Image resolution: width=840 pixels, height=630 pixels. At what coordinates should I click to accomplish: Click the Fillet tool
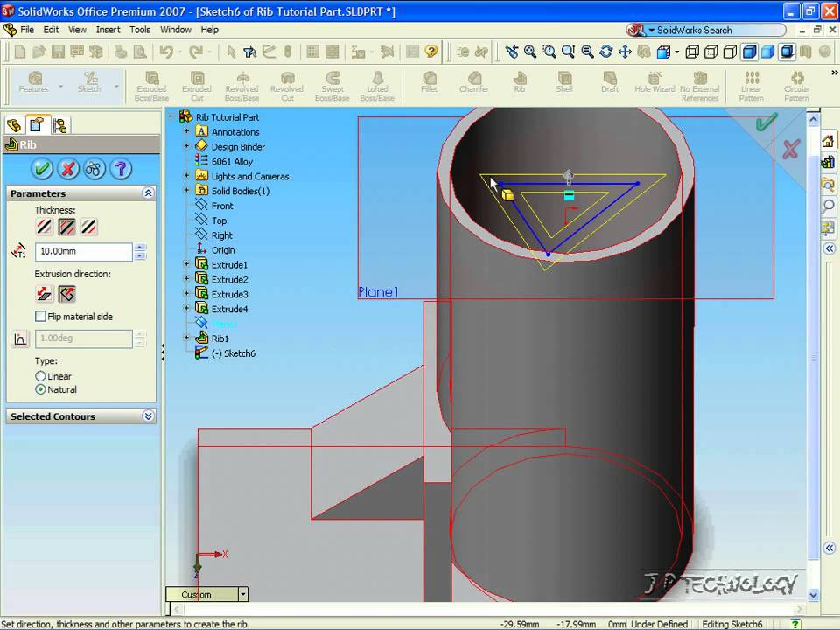[429, 82]
